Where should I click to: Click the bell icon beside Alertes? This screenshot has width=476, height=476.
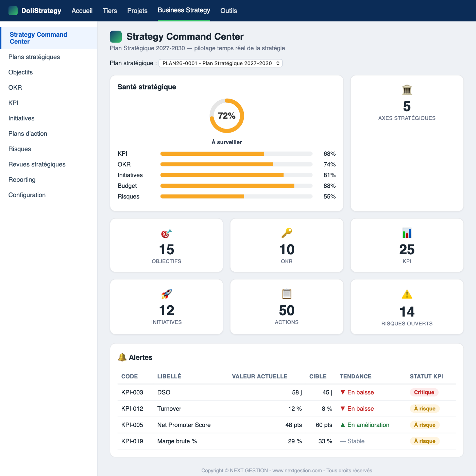[x=122, y=357]
